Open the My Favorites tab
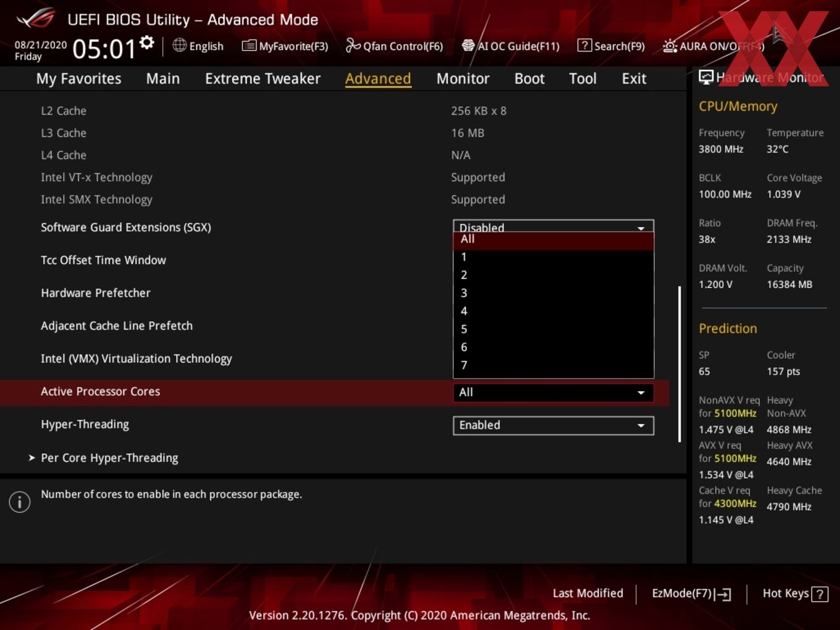Image resolution: width=840 pixels, height=630 pixels. coord(78,78)
